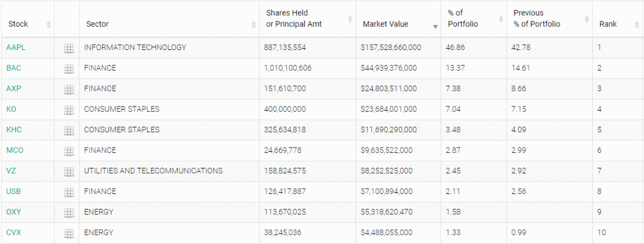Image resolution: width=644 pixels, height=244 pixels.
Task: Sort by Shares Held using sort arrows
Action: (x=350, y=19)
